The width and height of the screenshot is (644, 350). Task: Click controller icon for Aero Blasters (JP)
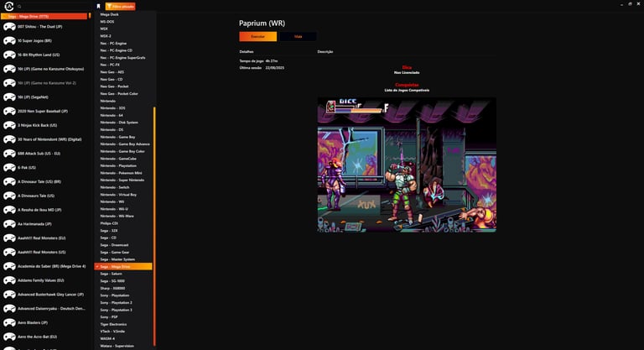(x=9, y=322)
